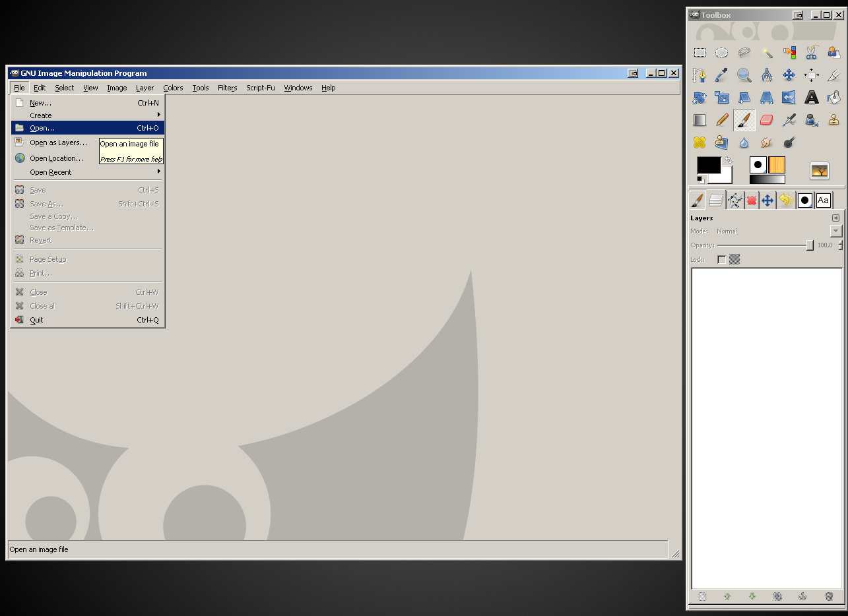This screenshot has height=616, width=848.
Task: Choose Open... from the File menu
Action: (88, 128)
